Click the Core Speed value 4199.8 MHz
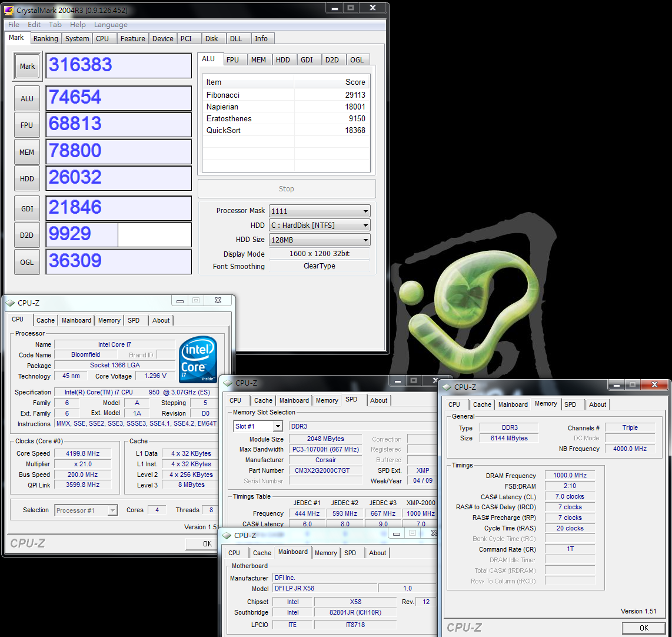The height and width of the screenshot is (637, 672). [x=83, y=453]
